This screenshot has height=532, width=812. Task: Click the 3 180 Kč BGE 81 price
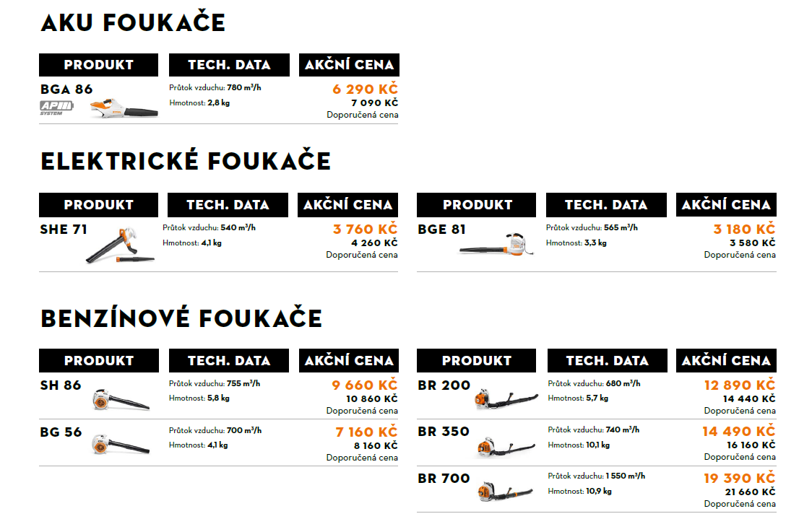(x=744, y=229)
